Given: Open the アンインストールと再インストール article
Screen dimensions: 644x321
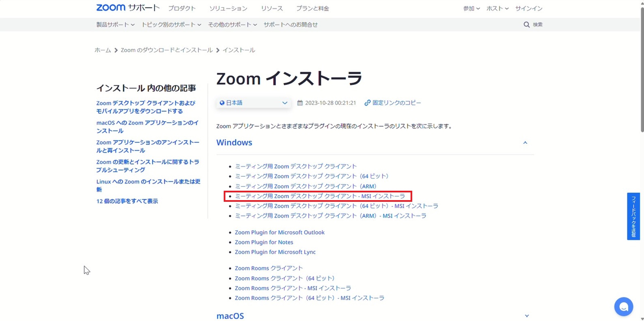Looking at the screenshot, I should coord(148,146).
